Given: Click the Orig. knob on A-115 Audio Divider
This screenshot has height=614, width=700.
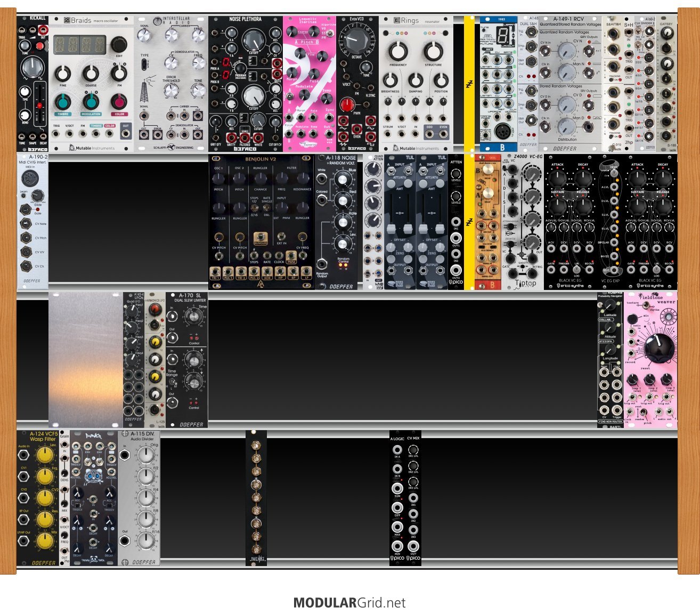Looking at the screenshot, I should [145, 454].
